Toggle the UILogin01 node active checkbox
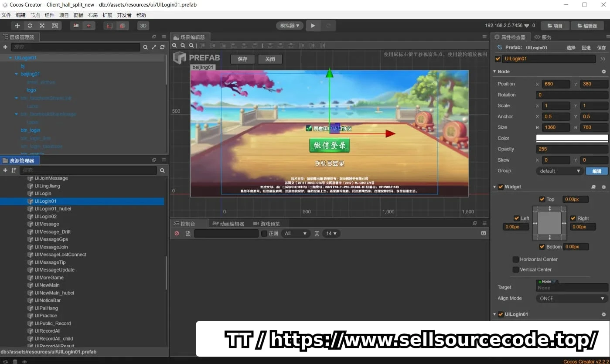Image resolution: width=610 pixels, height=364 pixels. (x=498, y=59)
